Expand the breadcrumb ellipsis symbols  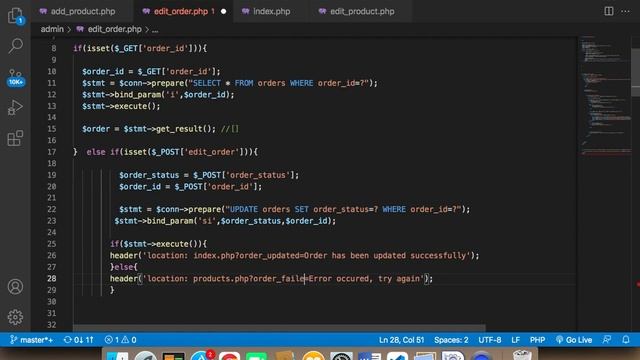point(155,30)
